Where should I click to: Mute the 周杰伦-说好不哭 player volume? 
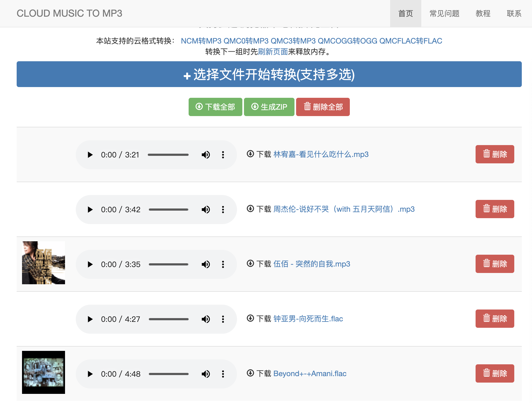[x=206, y=210]
